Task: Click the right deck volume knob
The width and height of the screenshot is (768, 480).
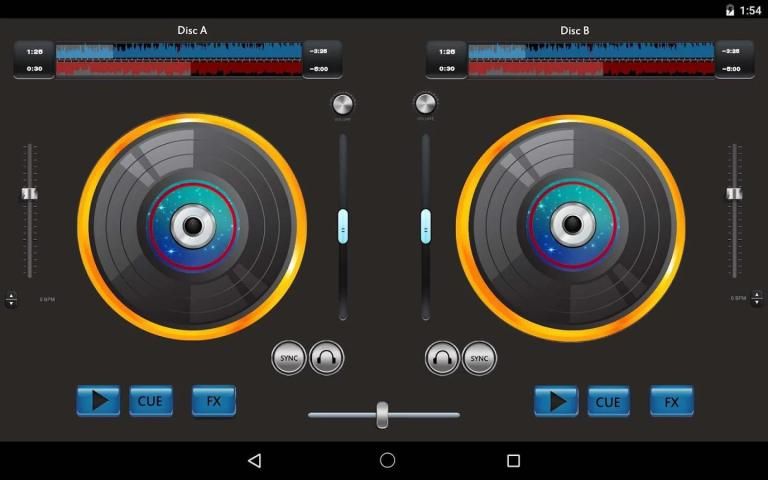Action: (425, 104)
